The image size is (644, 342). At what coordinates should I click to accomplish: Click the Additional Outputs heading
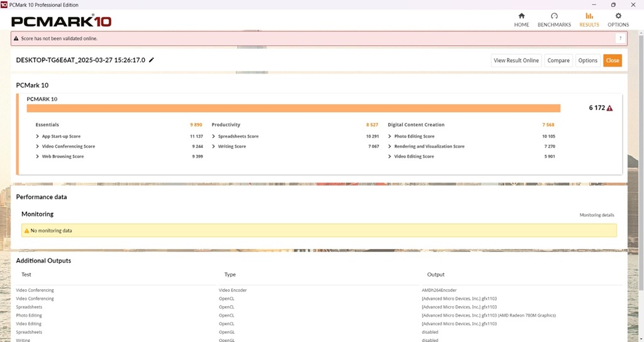(43, 261)
